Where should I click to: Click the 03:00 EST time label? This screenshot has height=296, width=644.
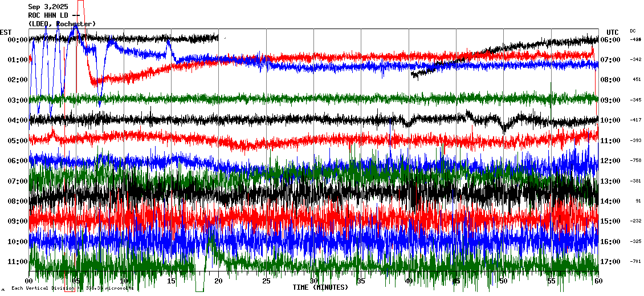(18, 100)
